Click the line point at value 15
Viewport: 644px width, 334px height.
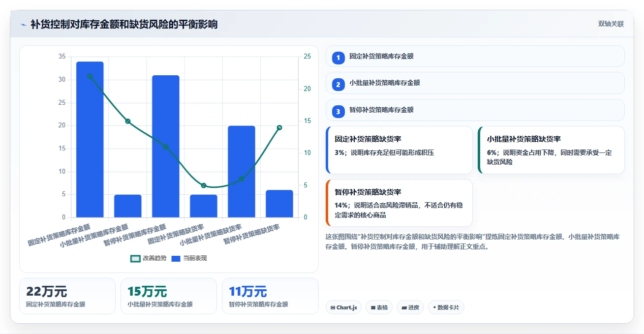tap(128, 121)
